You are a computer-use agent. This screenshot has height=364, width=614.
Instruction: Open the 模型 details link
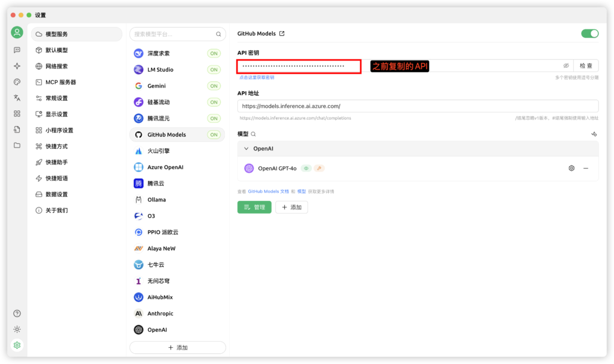(x=302, y=192)
